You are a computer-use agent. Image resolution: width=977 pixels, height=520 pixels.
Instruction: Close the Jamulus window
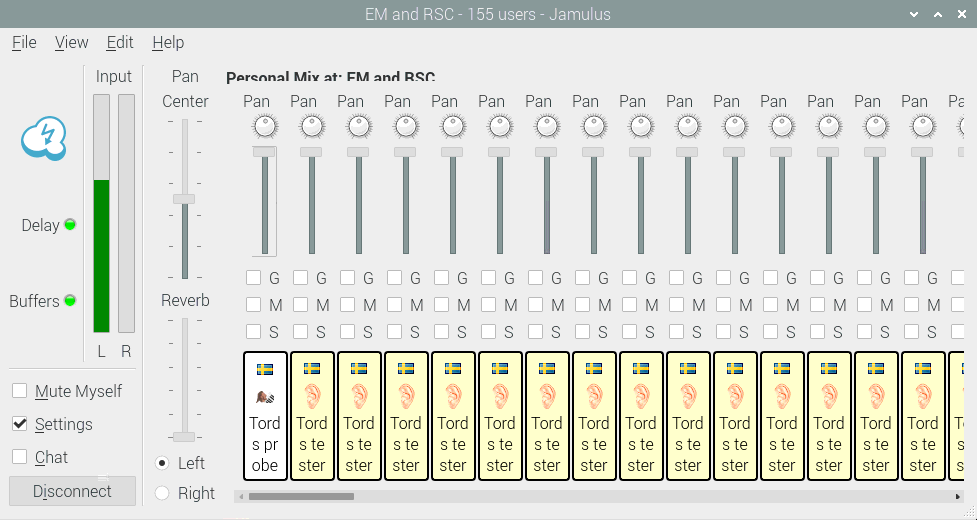point(961,14)
